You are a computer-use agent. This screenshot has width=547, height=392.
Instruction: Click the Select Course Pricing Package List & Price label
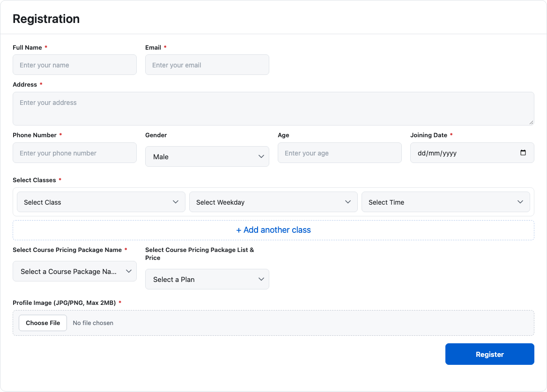tap(200, 254)
